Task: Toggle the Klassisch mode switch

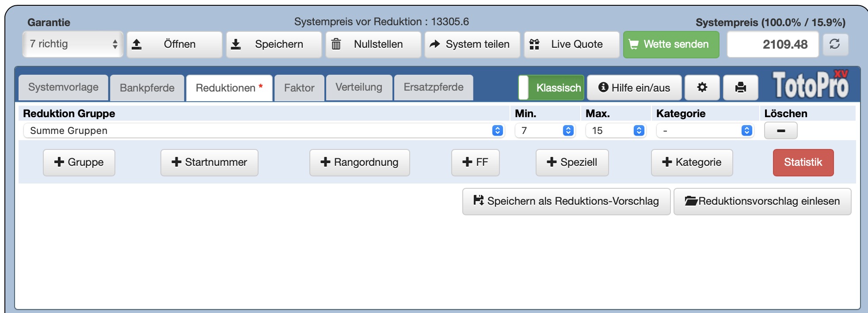Action: [551, 88]
